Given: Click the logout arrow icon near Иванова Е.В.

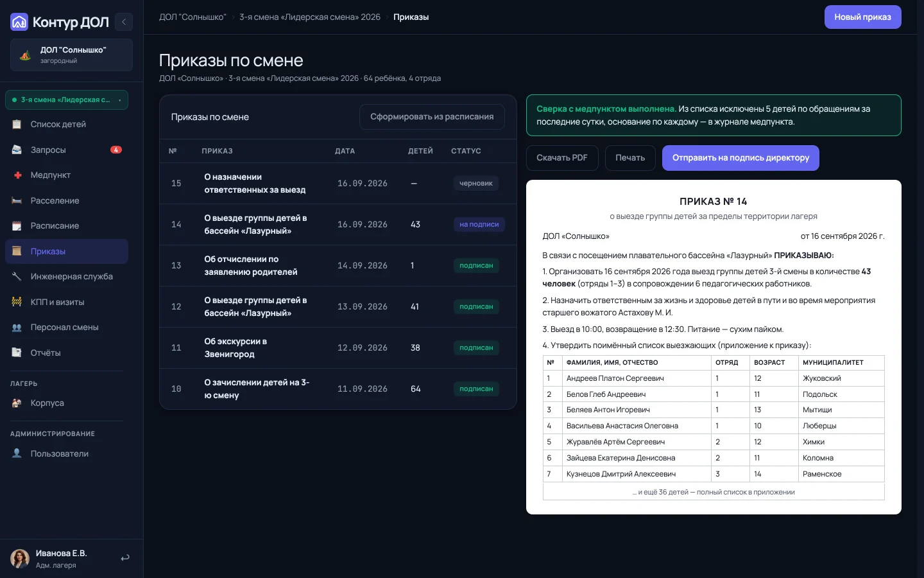Looking at the screenshot, I should coord(125,558).
